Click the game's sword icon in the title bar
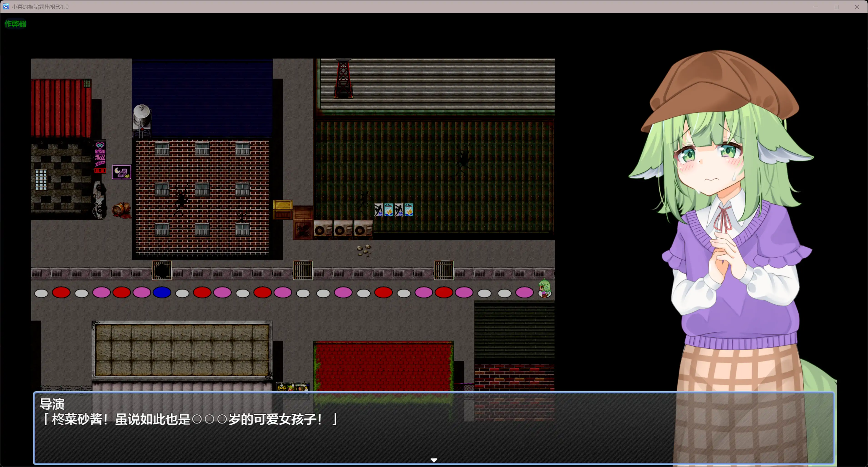Screen dimensions: 868x467 6,6
